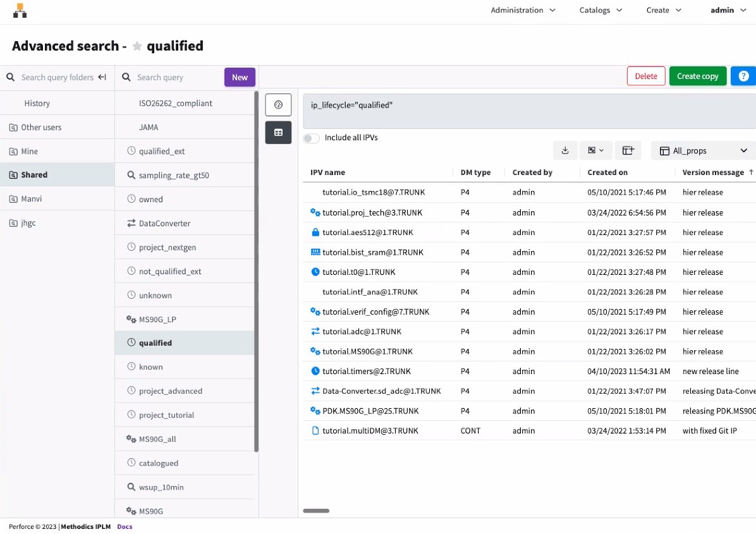
Task: Click the download results icon
Action: coord(565,150)
